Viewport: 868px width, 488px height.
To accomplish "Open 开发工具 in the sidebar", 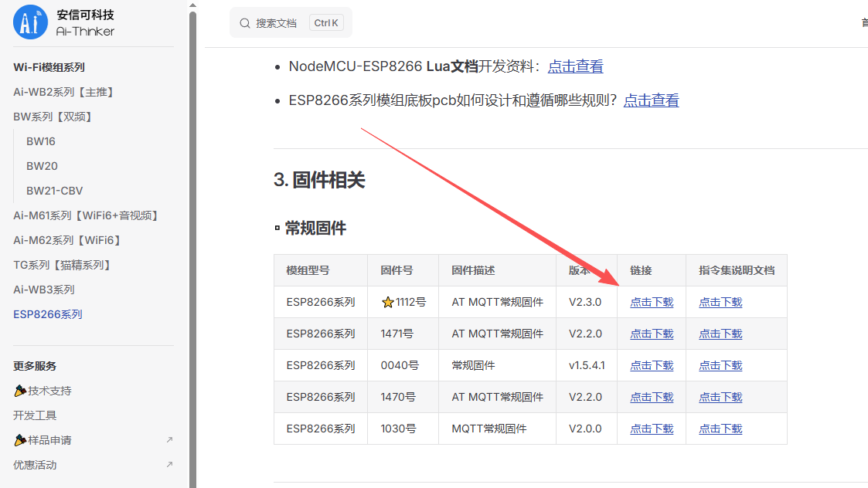I will point(35,415).
